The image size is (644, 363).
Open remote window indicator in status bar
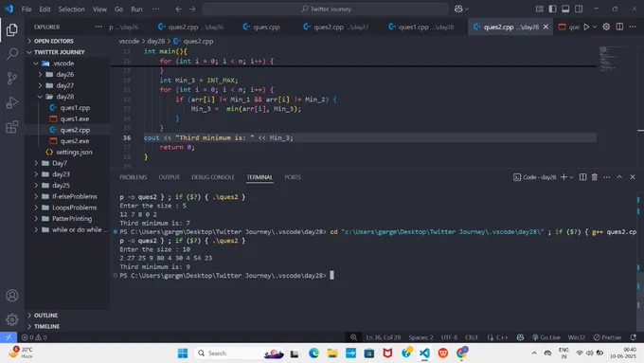pos(9,337)
